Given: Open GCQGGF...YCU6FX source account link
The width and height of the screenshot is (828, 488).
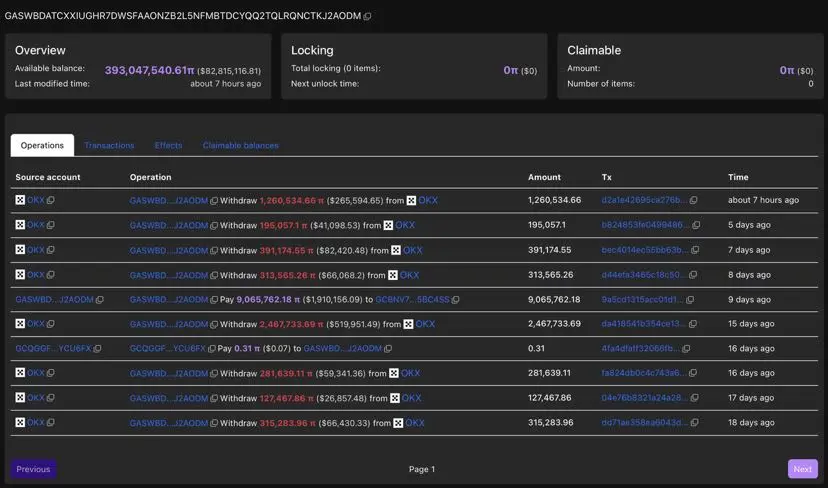Looking at the screenshot, I should pyautogui.click(x=52, y=349).
